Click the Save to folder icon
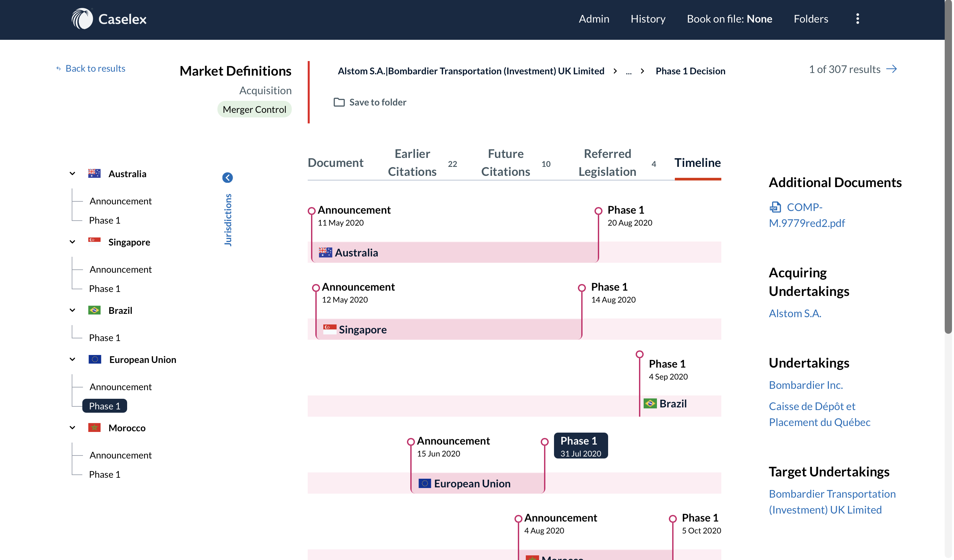954x560 pixels. click(x=339, y=102)
